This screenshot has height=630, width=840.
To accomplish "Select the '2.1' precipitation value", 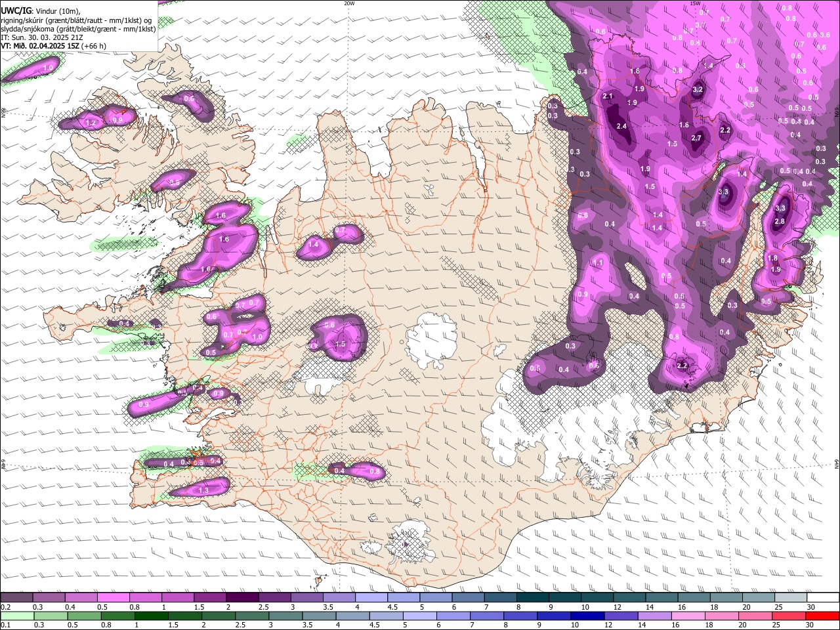I will [608, 97].
